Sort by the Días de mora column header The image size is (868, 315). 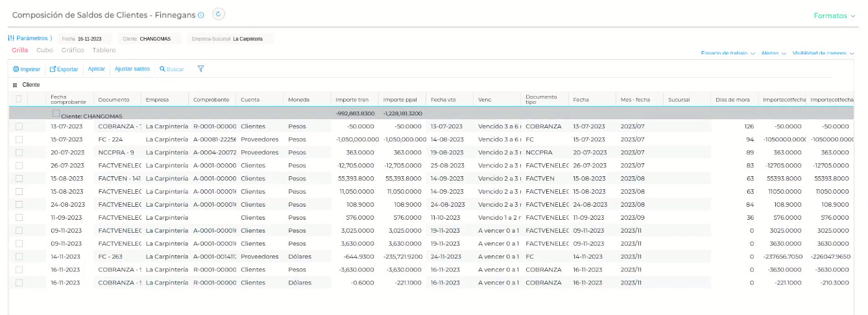point(733,100)
